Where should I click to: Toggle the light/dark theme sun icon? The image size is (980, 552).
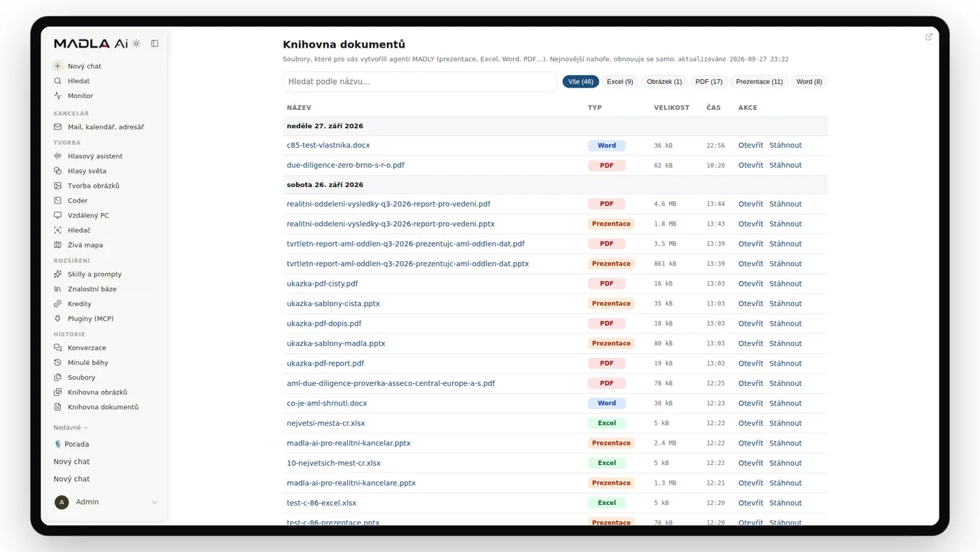click(x=136, y=43)
